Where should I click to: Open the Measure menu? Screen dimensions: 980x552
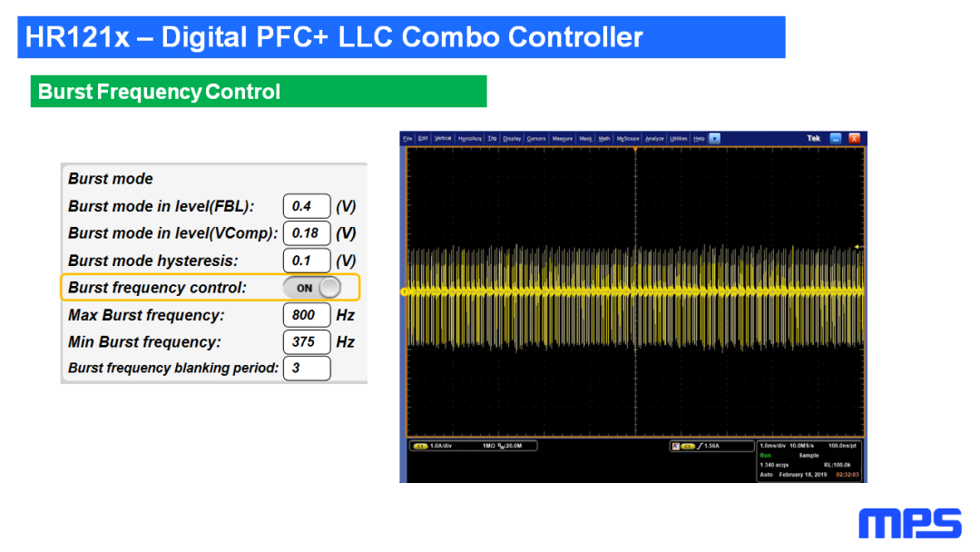tap(562, 139)
